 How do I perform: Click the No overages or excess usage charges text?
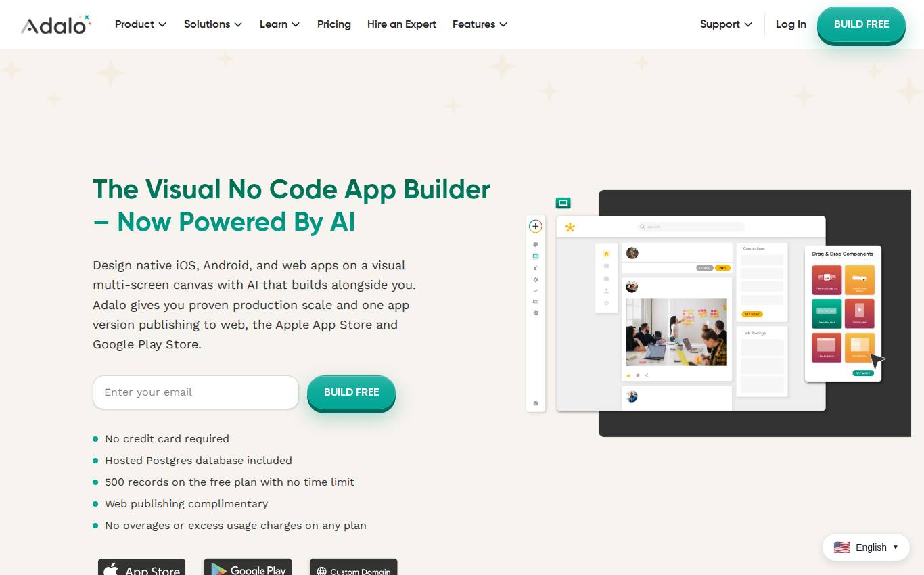pos(235,525)
